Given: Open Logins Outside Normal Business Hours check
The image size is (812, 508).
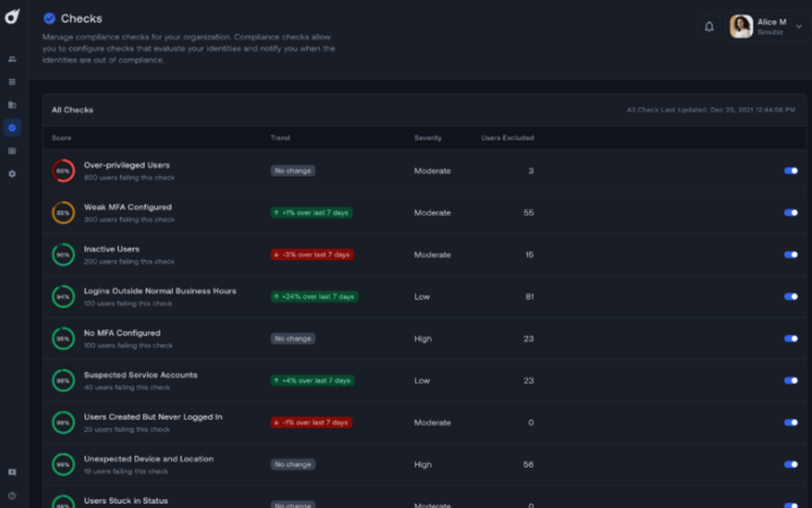Looking at the screenshot, I should pos(160,291).
